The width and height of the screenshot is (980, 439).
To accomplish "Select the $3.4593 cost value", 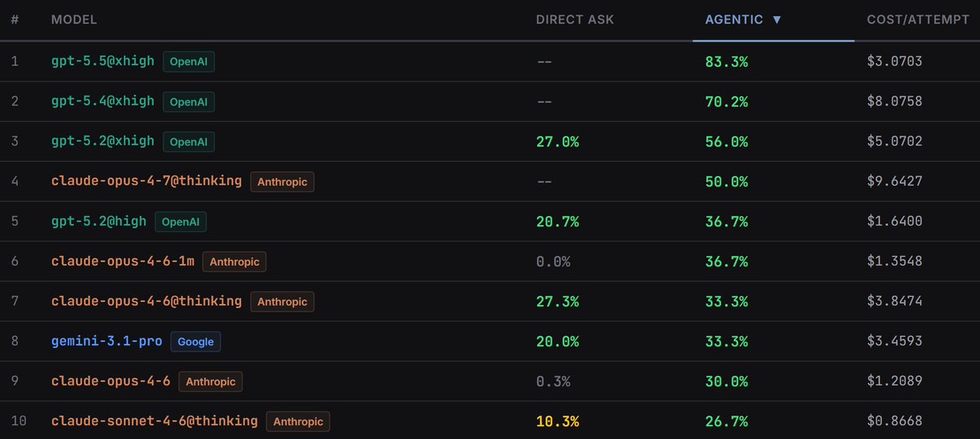I will 894,342.
